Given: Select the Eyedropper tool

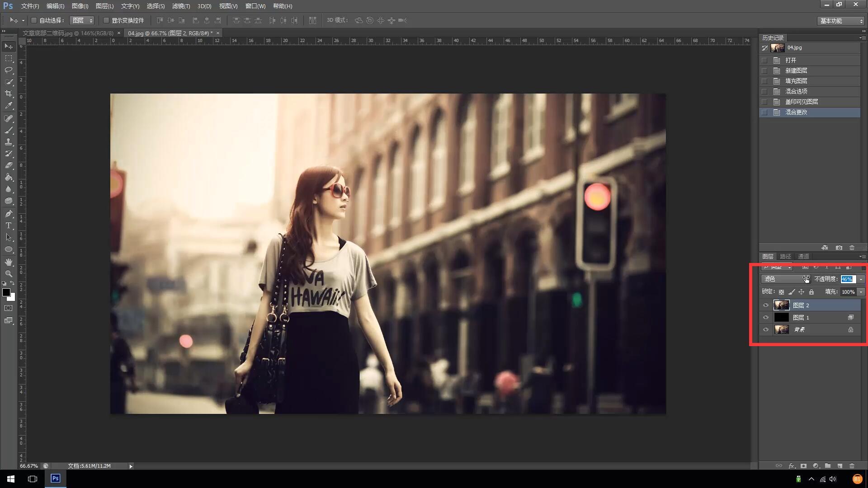Looking at the screenshot, I should 9,105.
